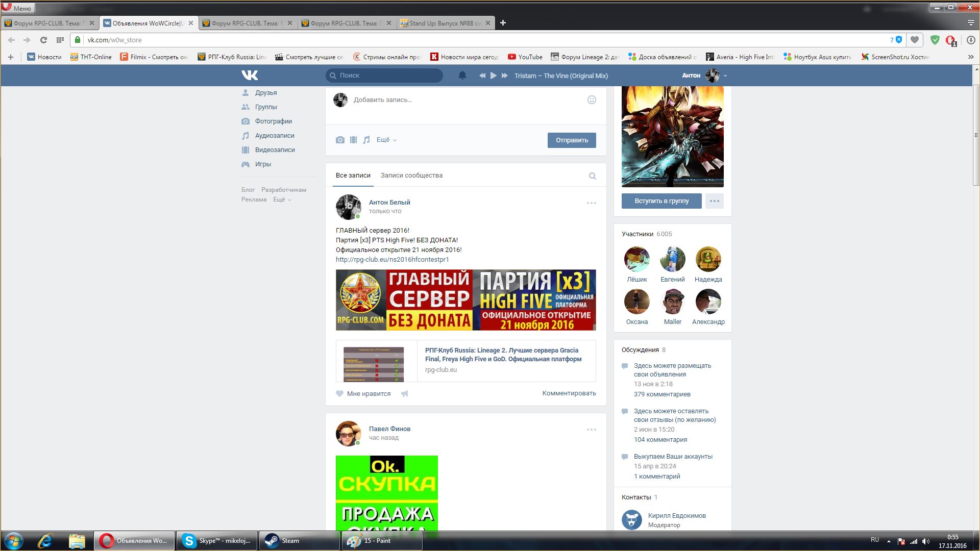Image resolution: width=980 pixels, height=551 pixels.
Task: Click Вступить в группу button
Action: tap(661, 201)
